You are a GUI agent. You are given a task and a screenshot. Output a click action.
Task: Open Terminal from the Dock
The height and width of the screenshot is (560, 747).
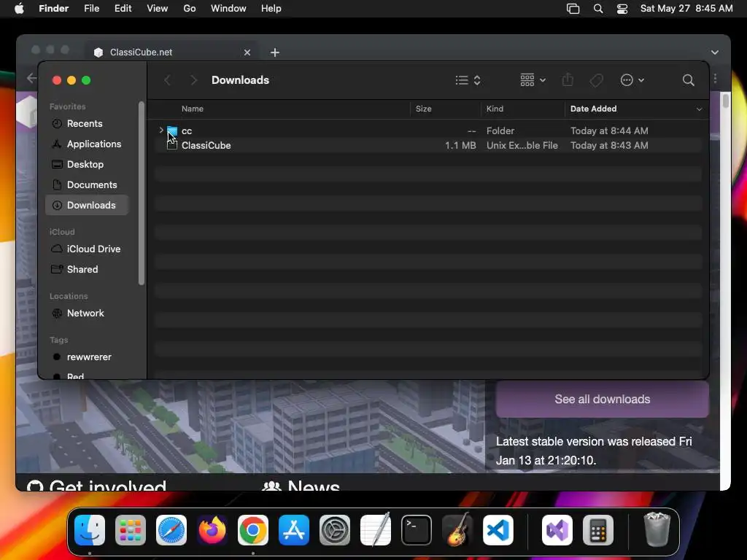click(417, 530)
